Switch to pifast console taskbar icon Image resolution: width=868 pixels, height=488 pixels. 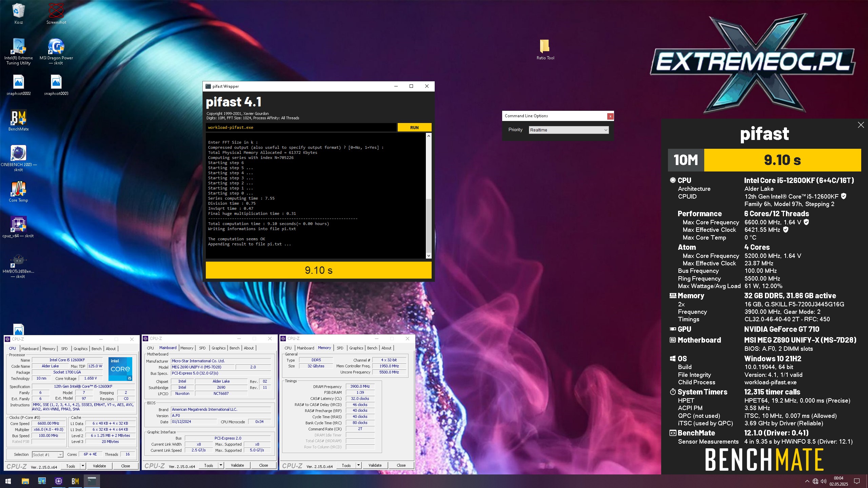pyautogui.click(x=92, y=481)
